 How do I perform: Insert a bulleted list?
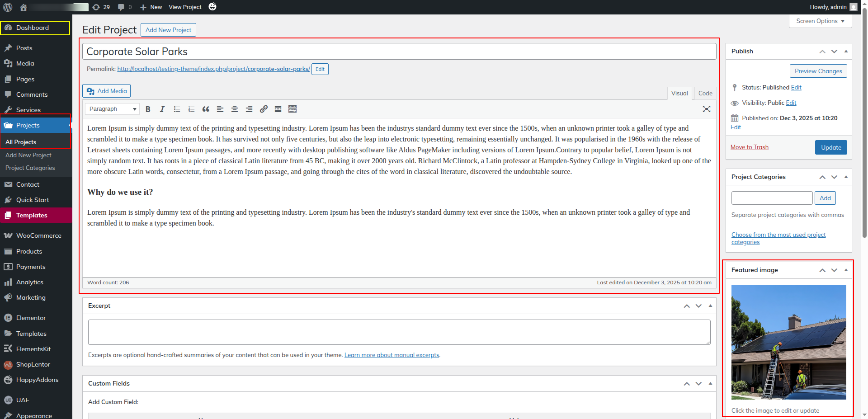click(177, 109)
